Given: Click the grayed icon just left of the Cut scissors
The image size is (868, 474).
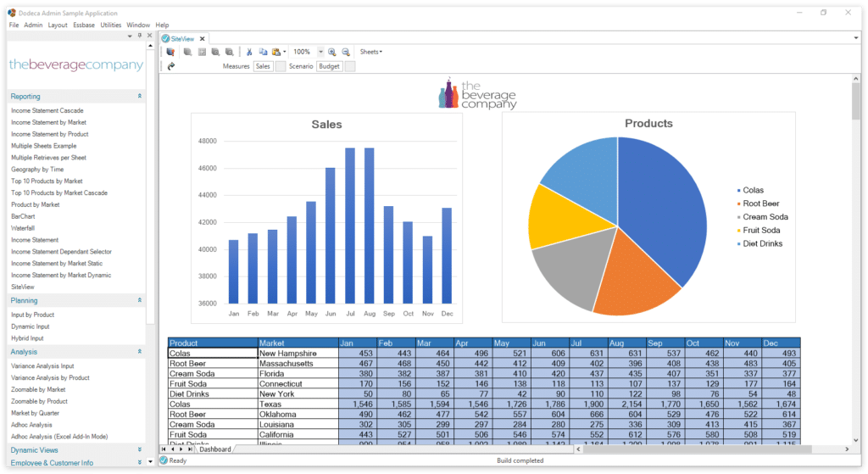Looking at the screenshot, I should pos(229,52).
